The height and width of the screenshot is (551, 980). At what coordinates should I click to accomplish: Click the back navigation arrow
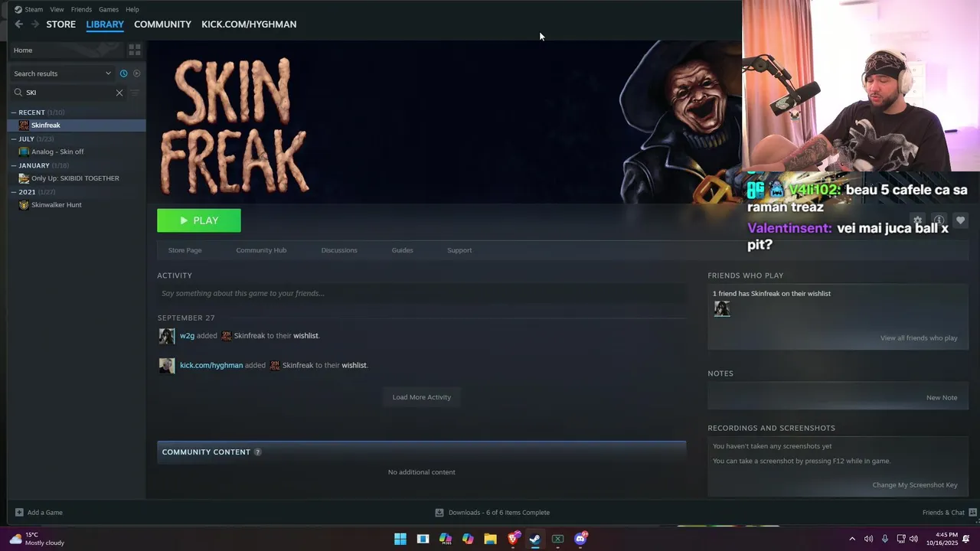pos(19,24)
